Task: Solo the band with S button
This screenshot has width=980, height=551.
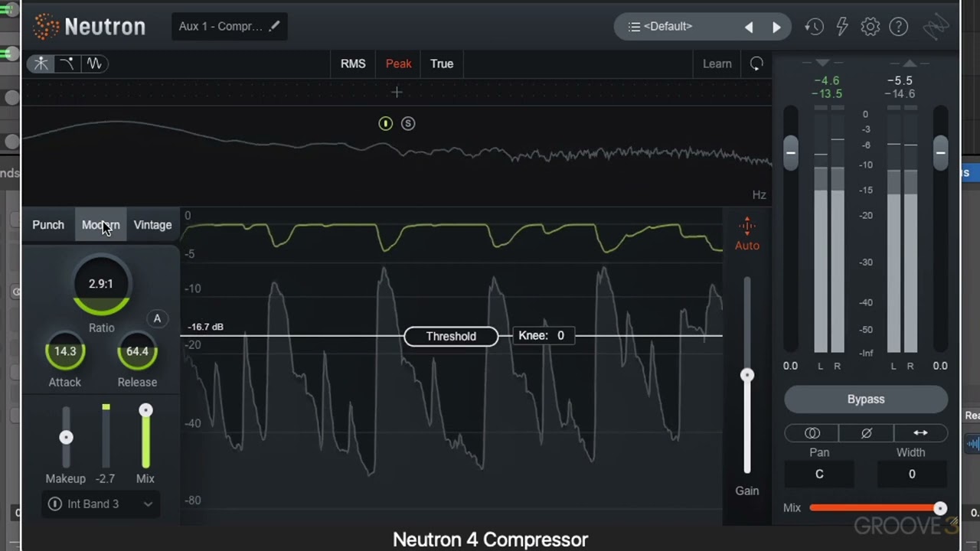Action: (x=408, y=123)
